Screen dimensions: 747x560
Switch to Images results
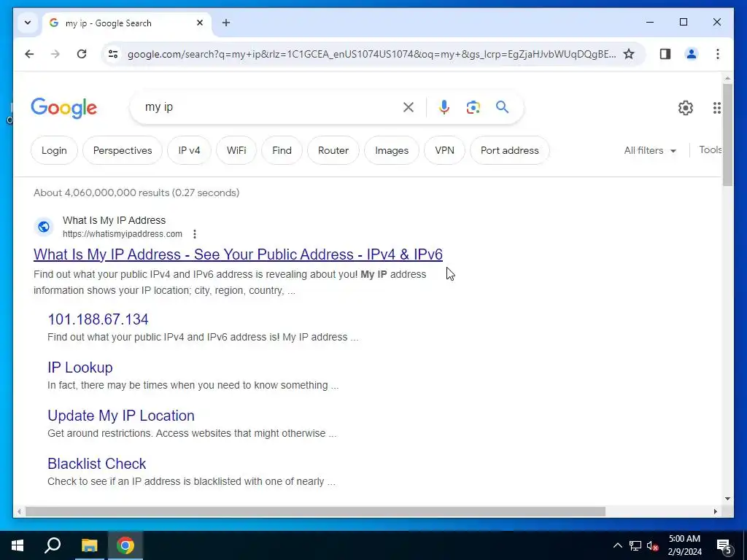pos(392,150)
